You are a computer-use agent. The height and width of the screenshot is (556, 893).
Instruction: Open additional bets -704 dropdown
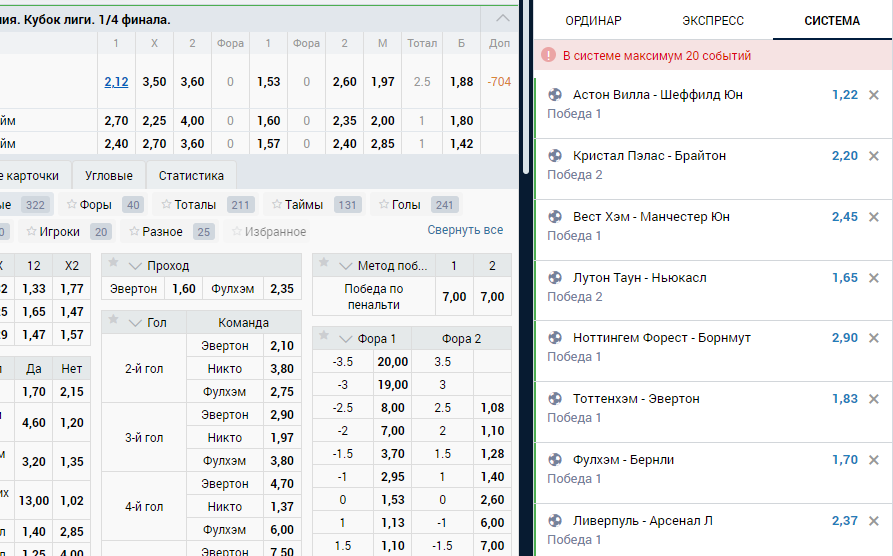point(499,81)
